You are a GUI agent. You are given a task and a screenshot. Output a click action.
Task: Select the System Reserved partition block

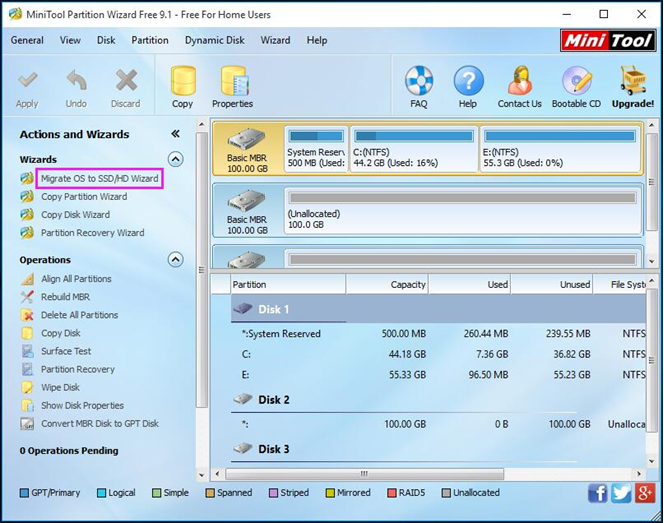316,149
